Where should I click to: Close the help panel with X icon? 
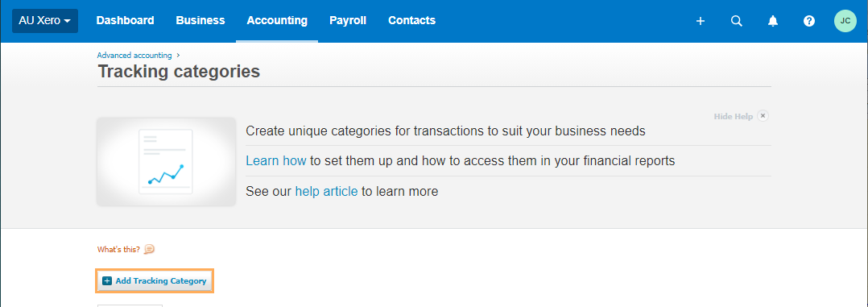(x=763, y=116)
